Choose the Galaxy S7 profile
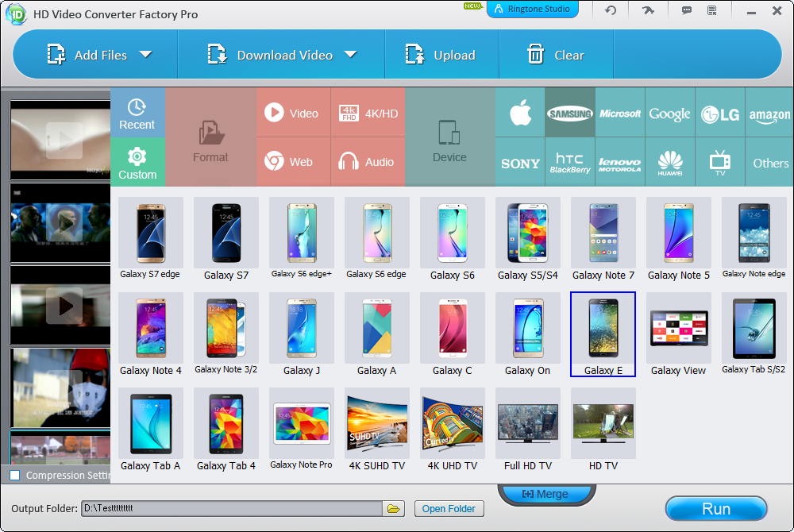794x532 pixels. pyautogui.click(x=225, y=239)
